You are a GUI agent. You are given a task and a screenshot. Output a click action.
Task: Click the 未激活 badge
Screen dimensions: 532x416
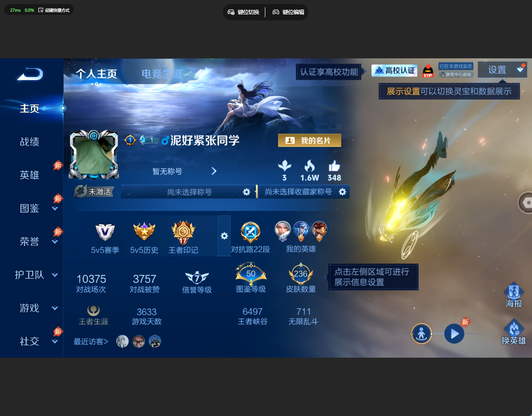point(93,192)
